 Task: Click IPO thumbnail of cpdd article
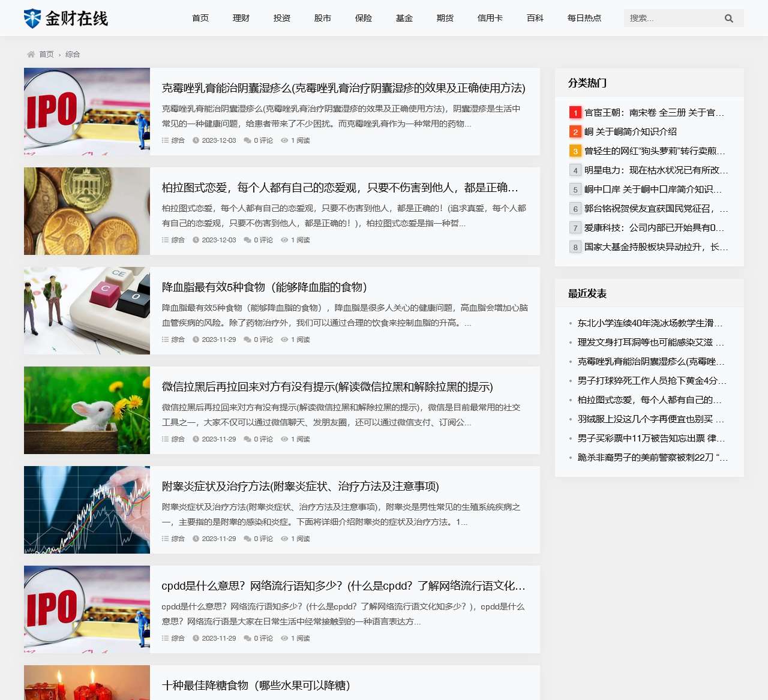click(87, 609)
